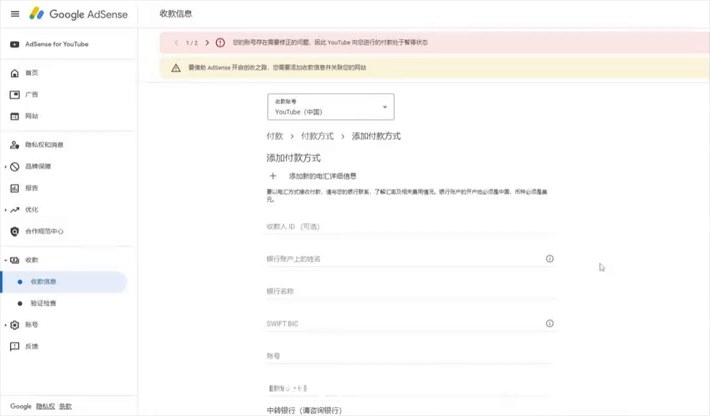This screenshot has height=416, width=710.
Task: Expand the 品牌保障 submenu arrow
Action: (5, 167)
